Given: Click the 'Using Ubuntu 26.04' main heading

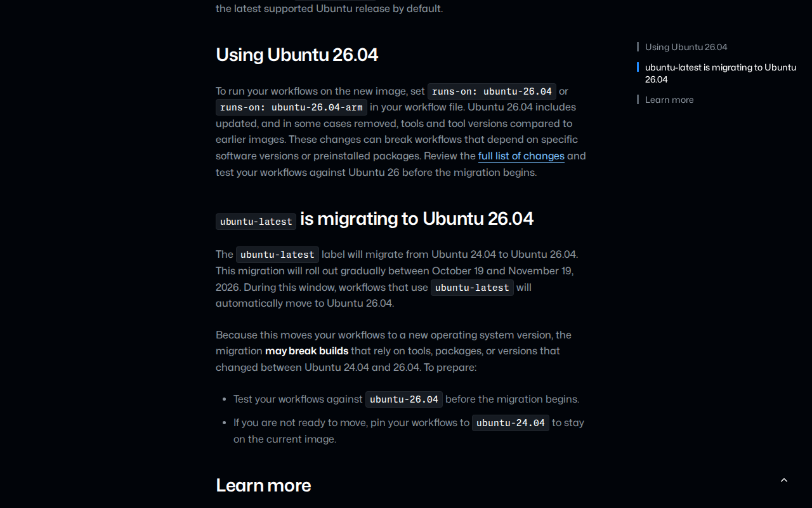Looking at the screenshot, I should [297, 55].
